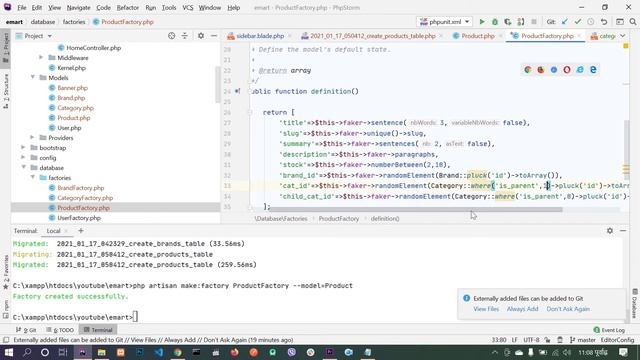Click View Files in the Git notification
This screenshot has height=360, width=640.
point(486,309)
